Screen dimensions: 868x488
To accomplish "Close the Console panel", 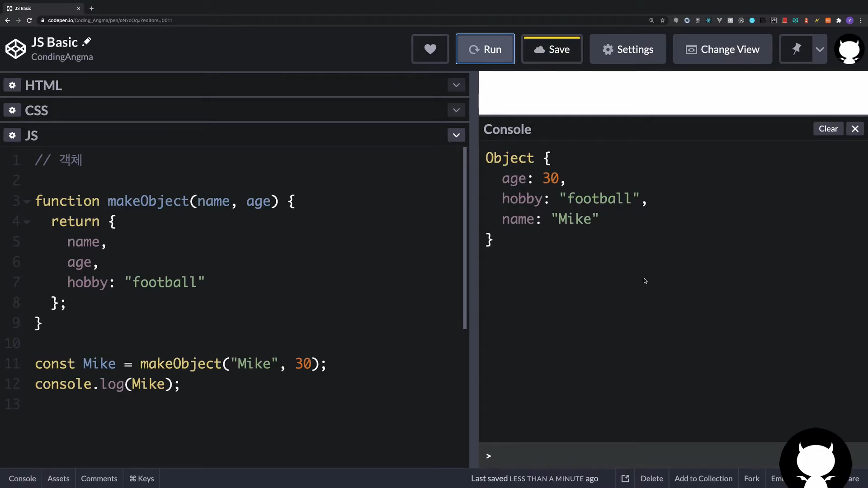I will pos(855,129).
